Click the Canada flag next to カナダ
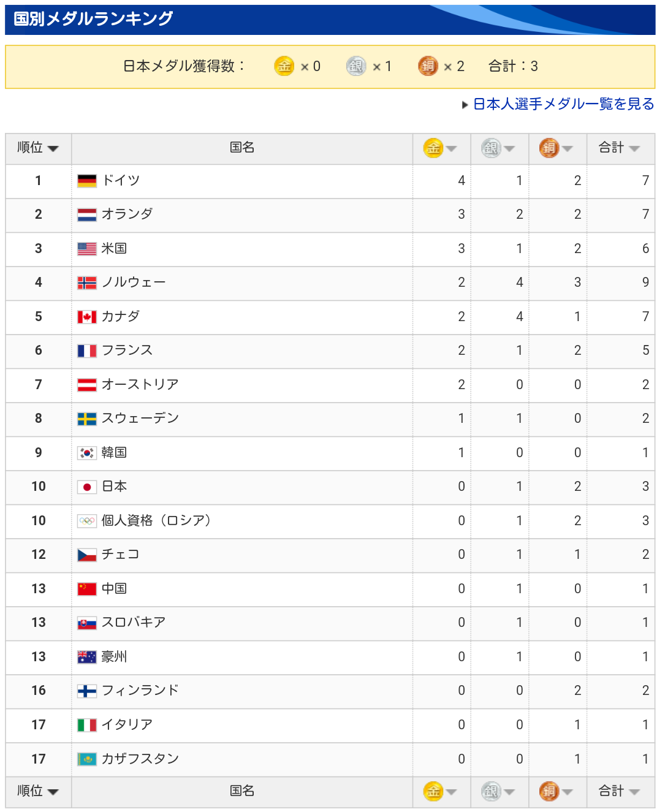665x812 pixels. coord(87,317)
